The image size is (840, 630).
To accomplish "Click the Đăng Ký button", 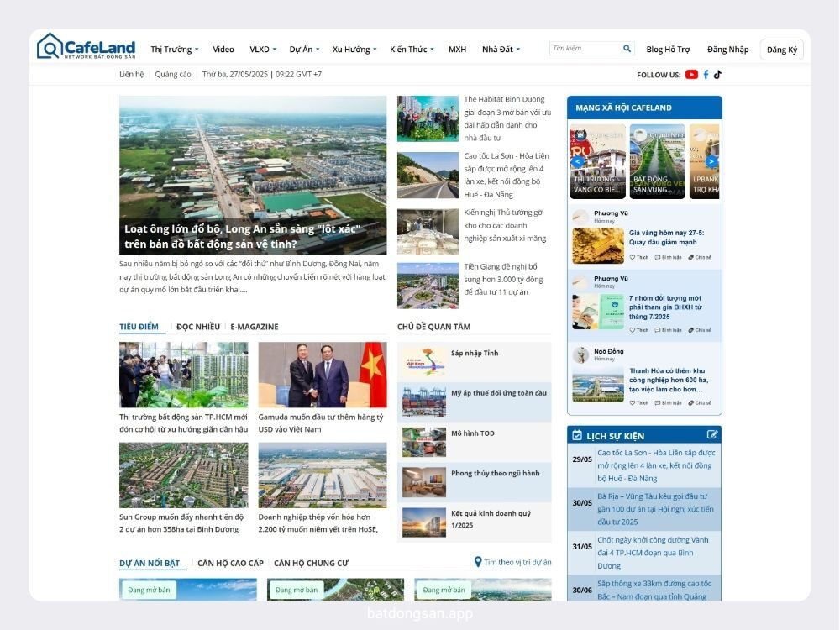I will (x=781, y=49).
